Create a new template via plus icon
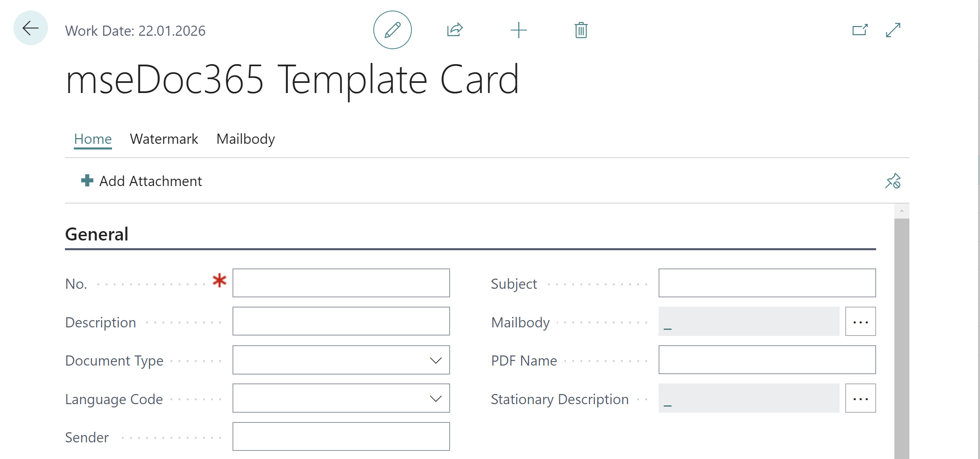 (519, 30)
